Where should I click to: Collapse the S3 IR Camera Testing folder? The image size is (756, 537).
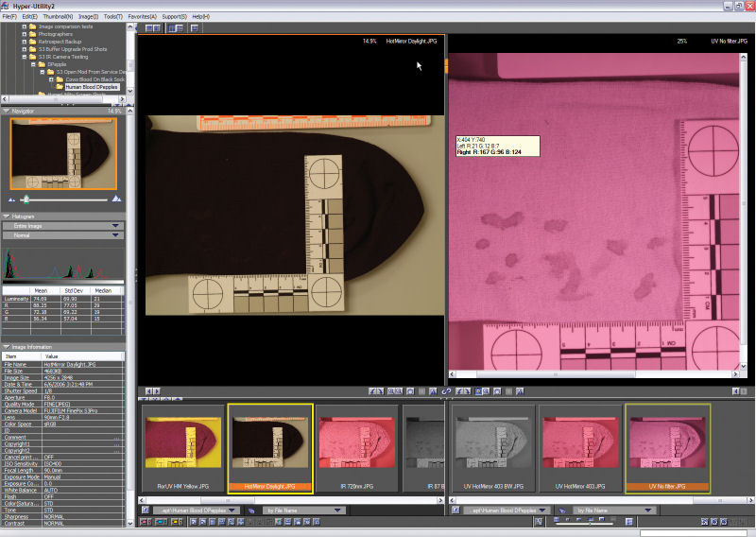tap(26, 57)
